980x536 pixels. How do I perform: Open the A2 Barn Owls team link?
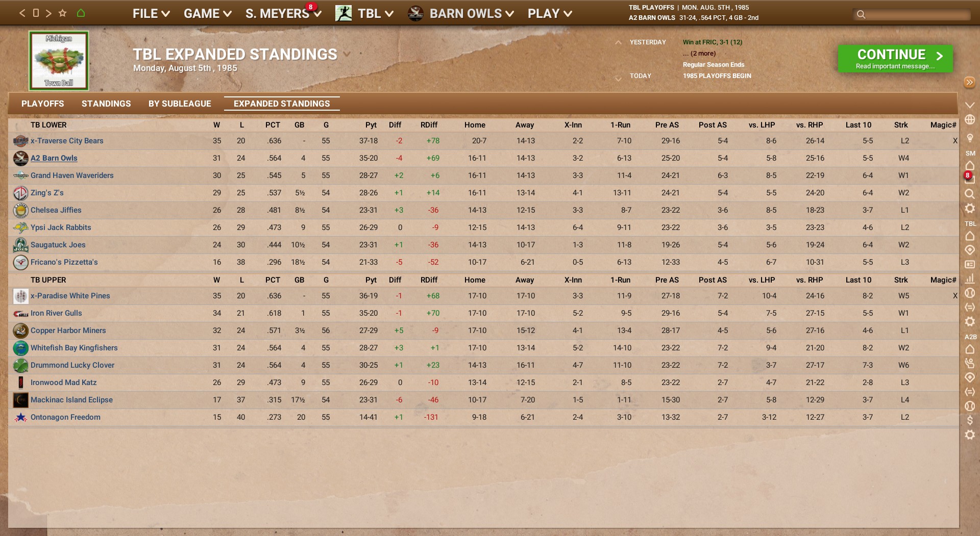(54, 158)
